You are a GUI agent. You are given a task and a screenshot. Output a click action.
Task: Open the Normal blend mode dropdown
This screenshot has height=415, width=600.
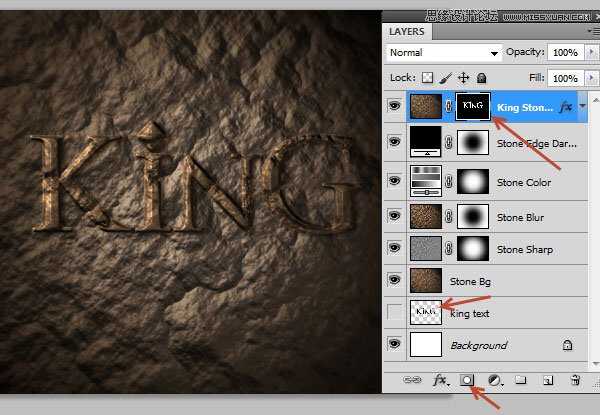click(443, 52)
